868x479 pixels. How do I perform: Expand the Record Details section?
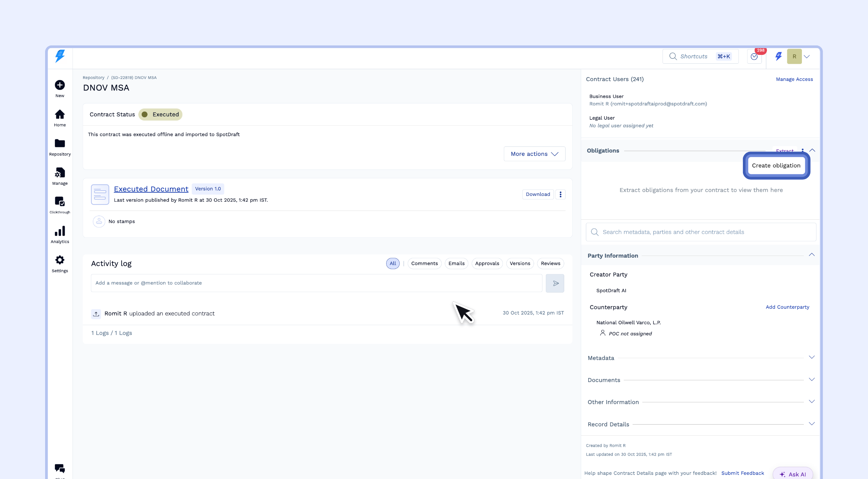[x=811, y=424]
